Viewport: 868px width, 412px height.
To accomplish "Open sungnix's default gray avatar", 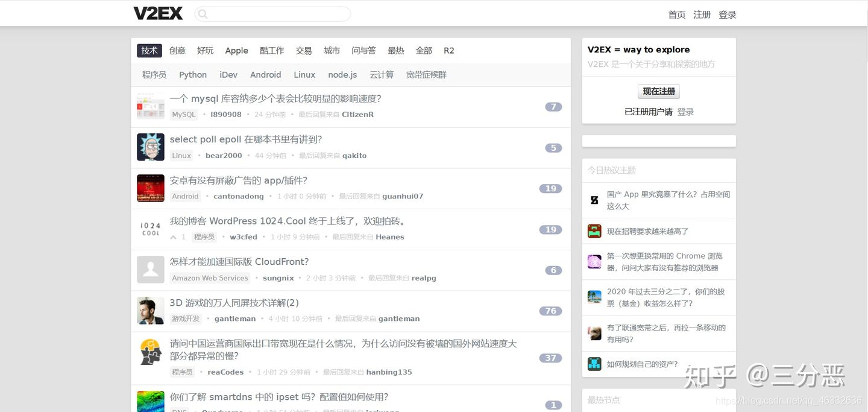I will tap(150, 270).
